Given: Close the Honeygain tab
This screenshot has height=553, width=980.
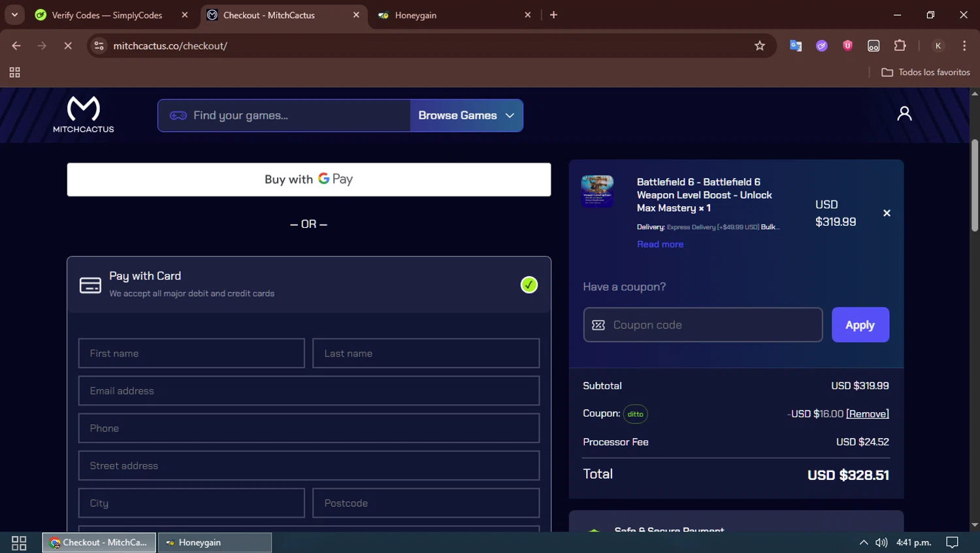Looking at the screenshot, I should [528, 14].
